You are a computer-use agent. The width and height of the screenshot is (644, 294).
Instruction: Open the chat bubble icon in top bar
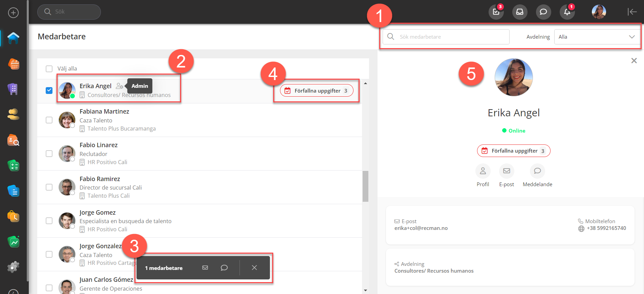point(543,12)
